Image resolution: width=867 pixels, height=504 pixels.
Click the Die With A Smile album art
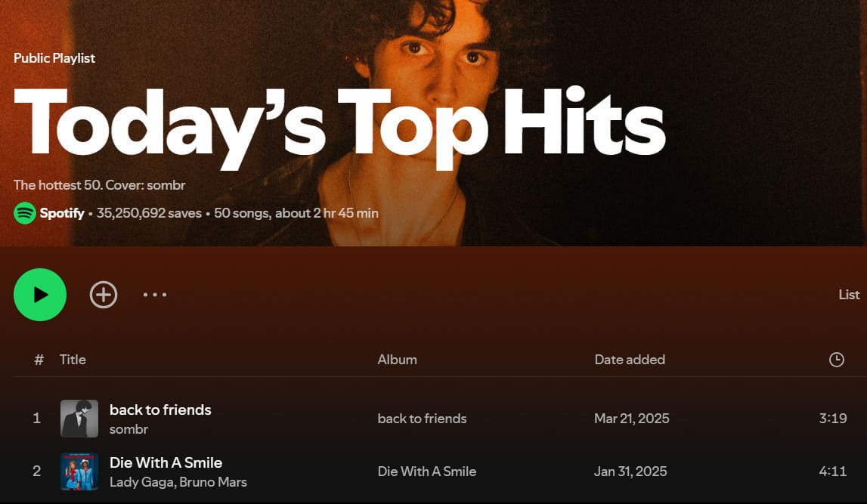click(79, 472)
